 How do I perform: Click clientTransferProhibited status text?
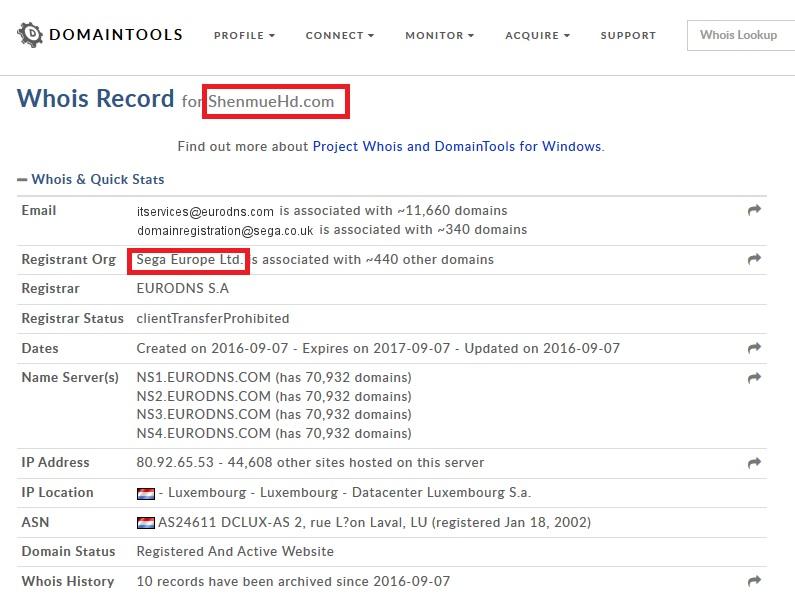pyautogui.click(x=212, y=318)
